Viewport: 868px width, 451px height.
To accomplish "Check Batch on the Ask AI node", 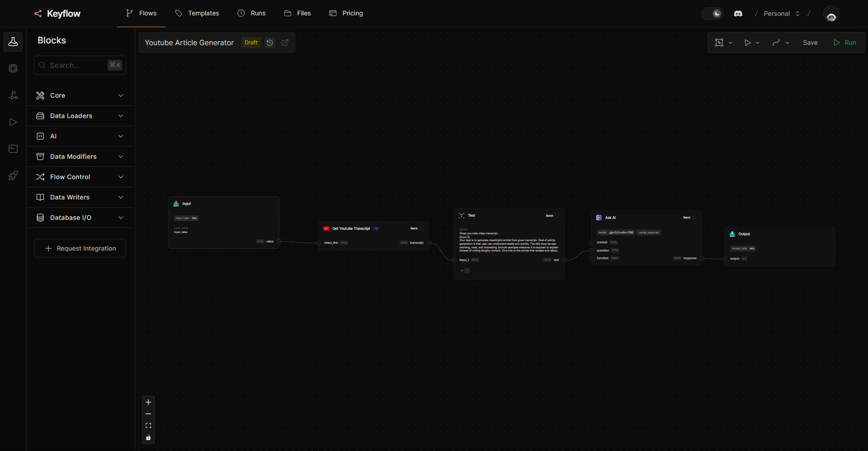I will point(694,218).
